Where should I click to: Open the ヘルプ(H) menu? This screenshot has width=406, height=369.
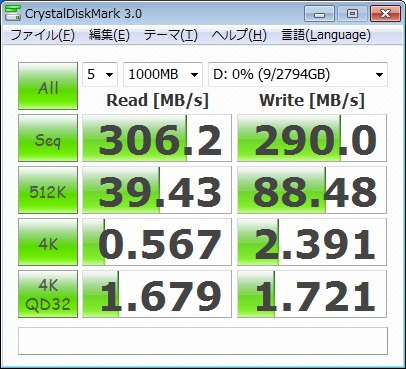[239, 35]
